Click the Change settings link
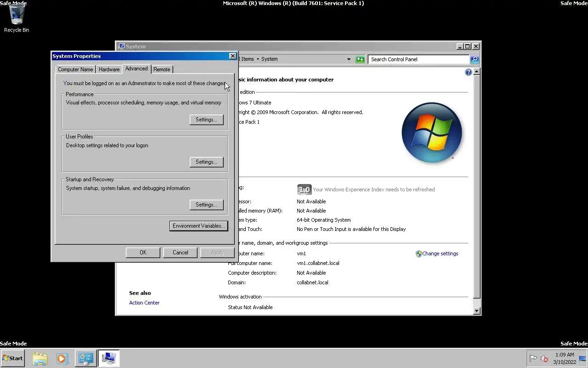Image resolution: width=588 pixels, height=368 pixels. pos(440,253)
